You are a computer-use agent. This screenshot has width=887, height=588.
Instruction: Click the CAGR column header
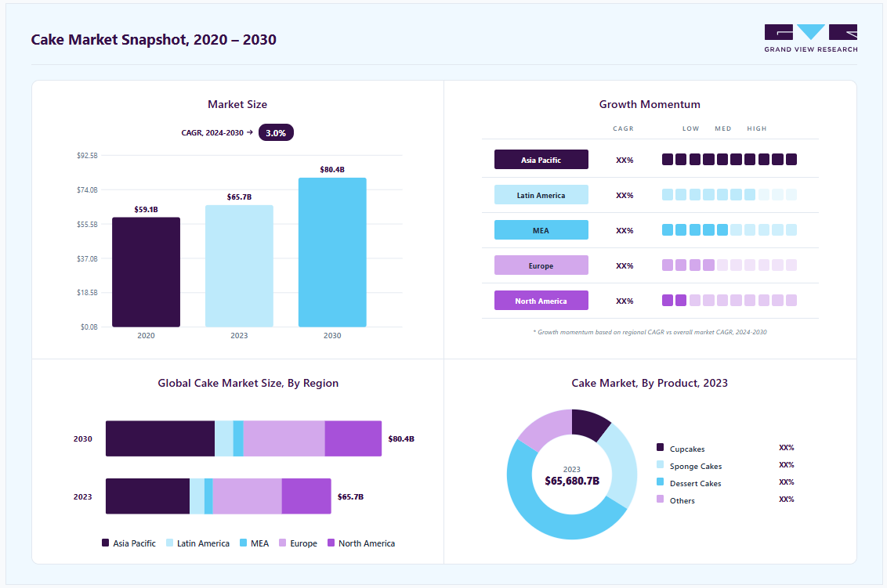[x=623, y=128]
